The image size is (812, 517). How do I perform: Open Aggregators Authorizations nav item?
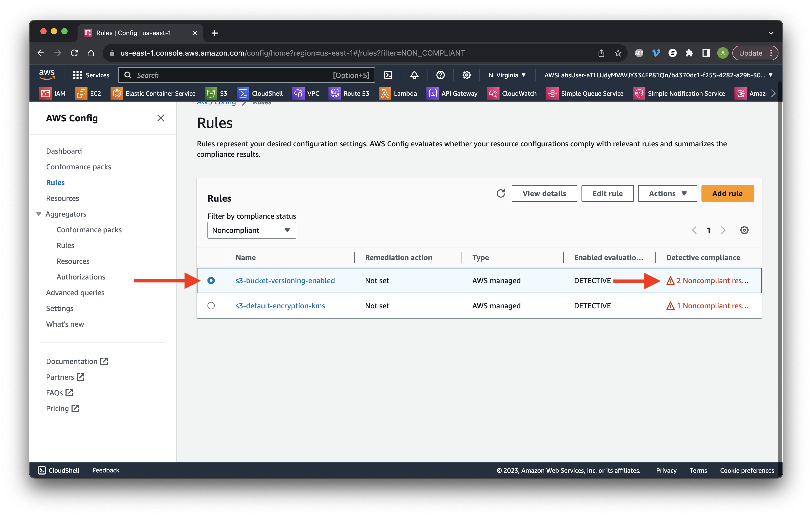(x=81, y=277)
